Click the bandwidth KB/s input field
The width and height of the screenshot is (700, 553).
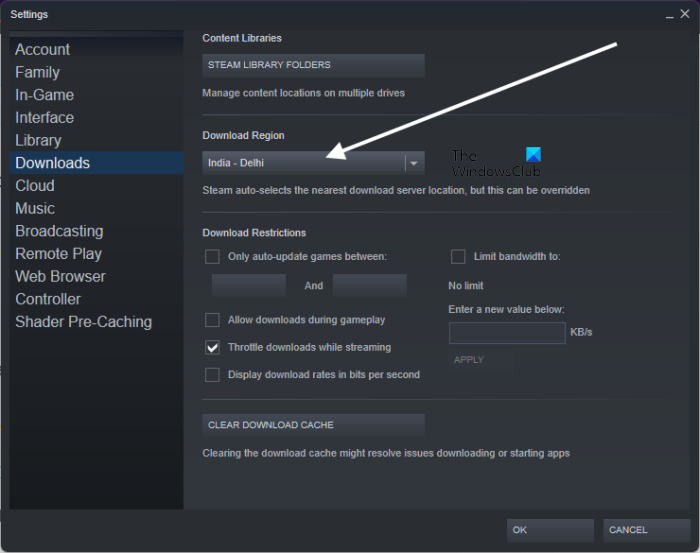(x=507, y=333)
